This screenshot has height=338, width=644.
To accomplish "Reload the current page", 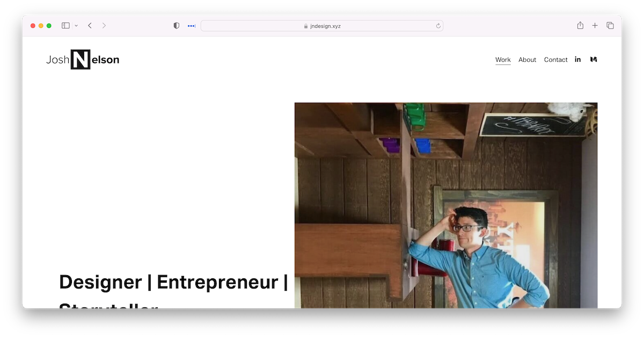I will click(438, 26).
